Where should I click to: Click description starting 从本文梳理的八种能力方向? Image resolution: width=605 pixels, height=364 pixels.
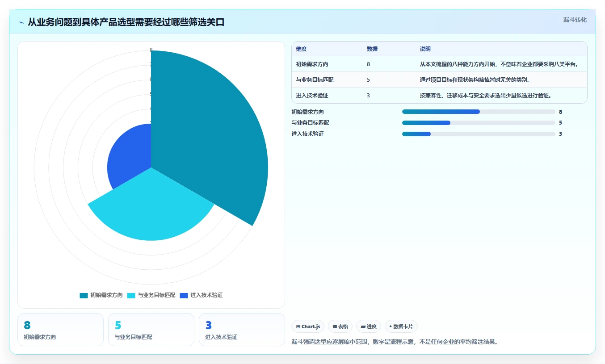coord(500,64)
